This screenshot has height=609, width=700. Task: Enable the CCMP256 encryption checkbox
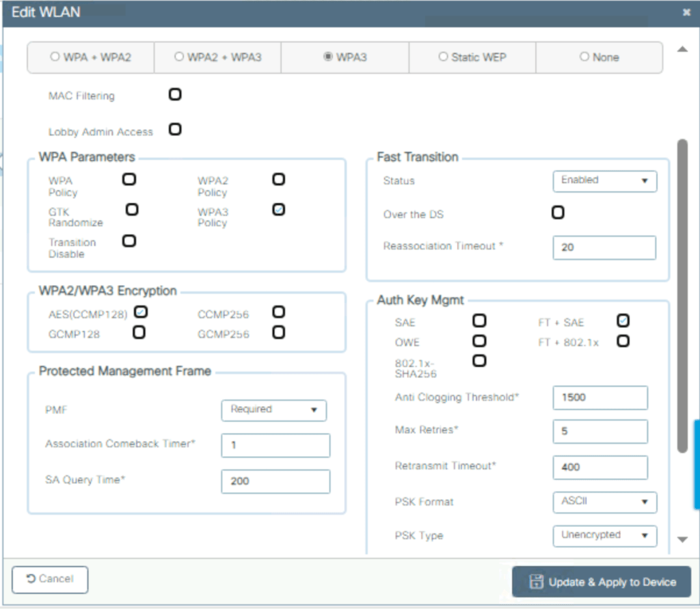tap(278, 312)
